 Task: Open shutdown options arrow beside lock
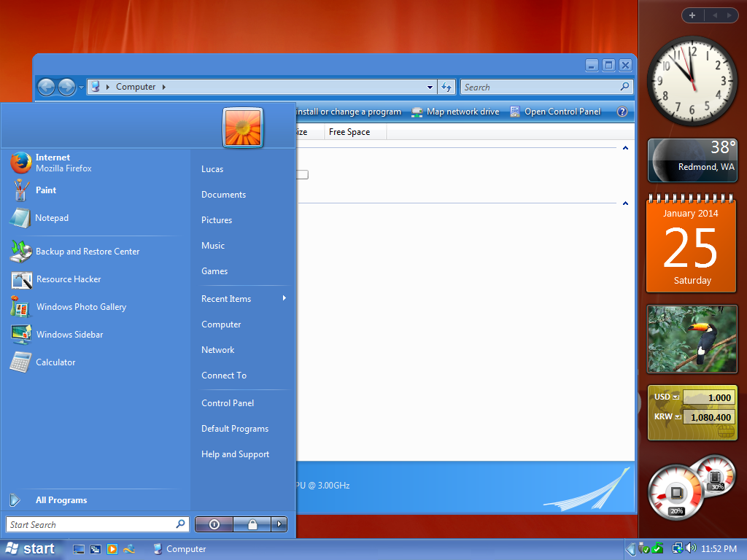coord(279,524)
